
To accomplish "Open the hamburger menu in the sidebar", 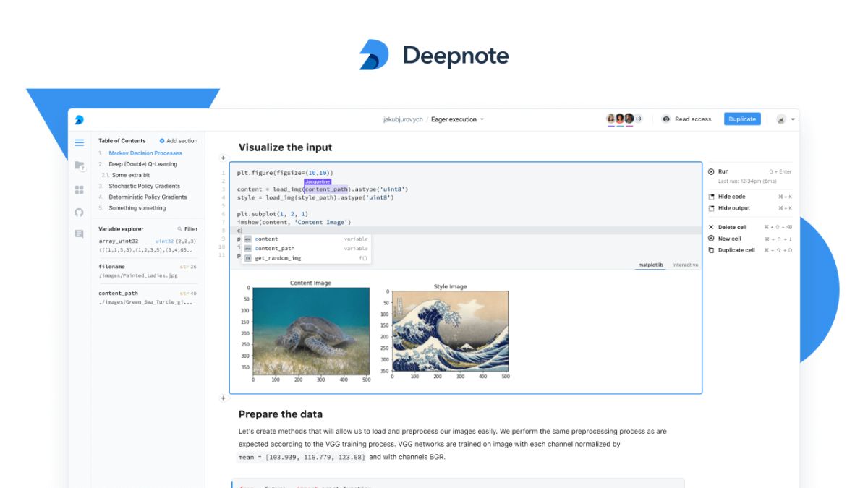I will 80,142.
